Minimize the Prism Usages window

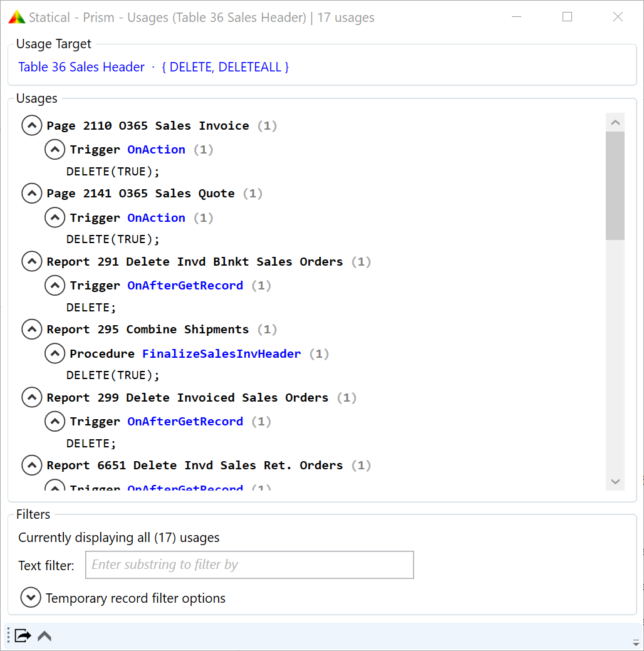coord(516,17)
